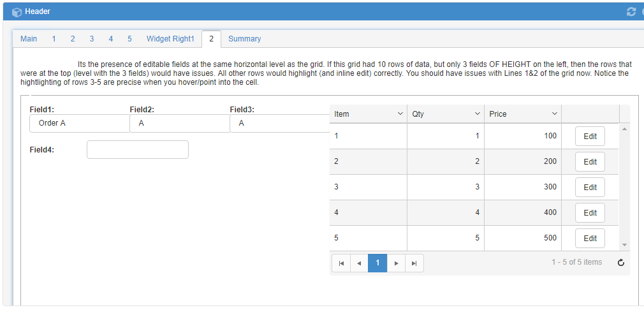Click Edit for grid row 2
This screenshot has width=644, height=310.
tap(590, 162)
